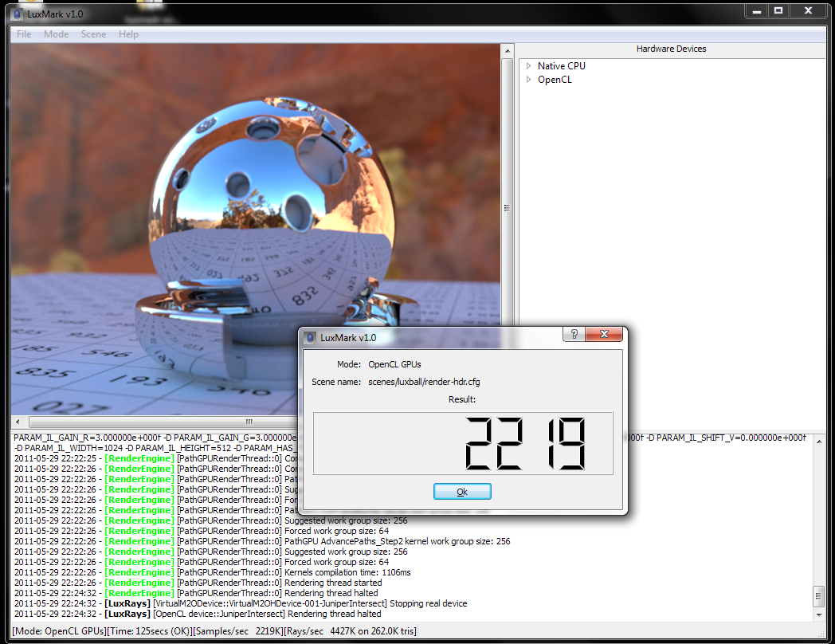Click the log panel scrollbar thumb
835x644 pixels.
pos(819,596)
